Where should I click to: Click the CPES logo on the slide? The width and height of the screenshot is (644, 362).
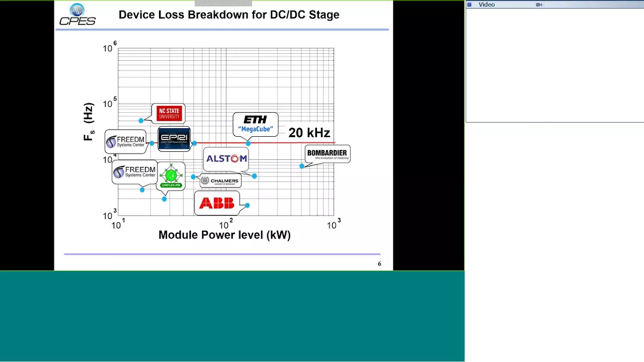(x=77, y=15)
